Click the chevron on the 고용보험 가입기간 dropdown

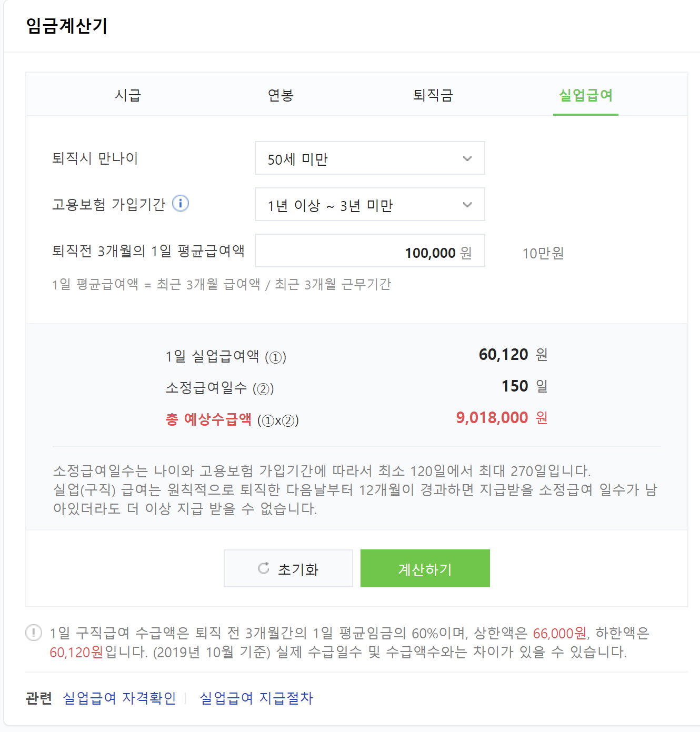[x=467, y=205]
